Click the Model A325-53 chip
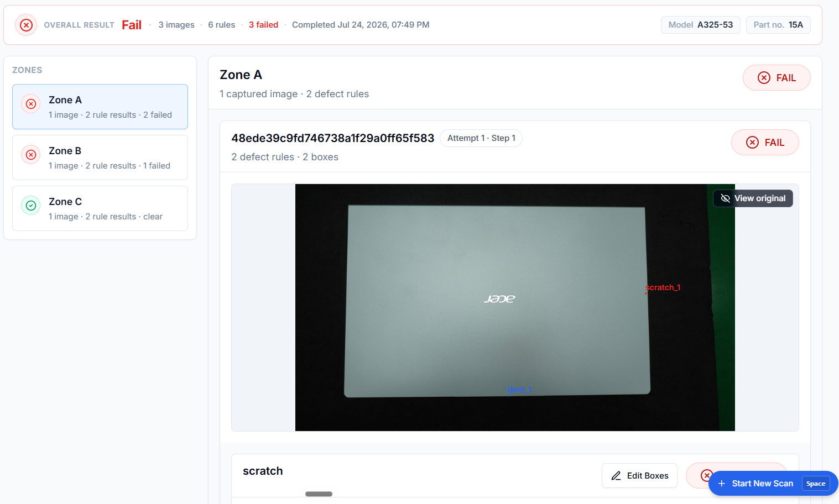 tap(701, 25)
